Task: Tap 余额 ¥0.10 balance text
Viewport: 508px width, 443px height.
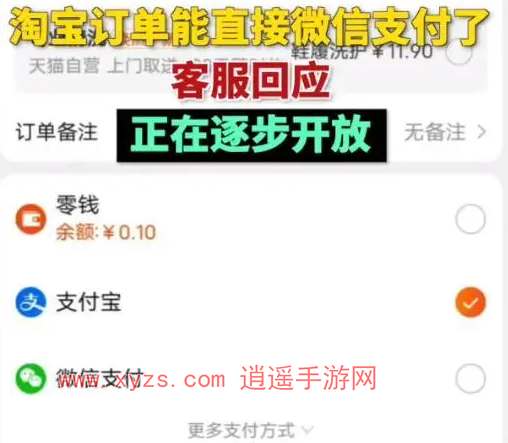Action: point(106,232)
